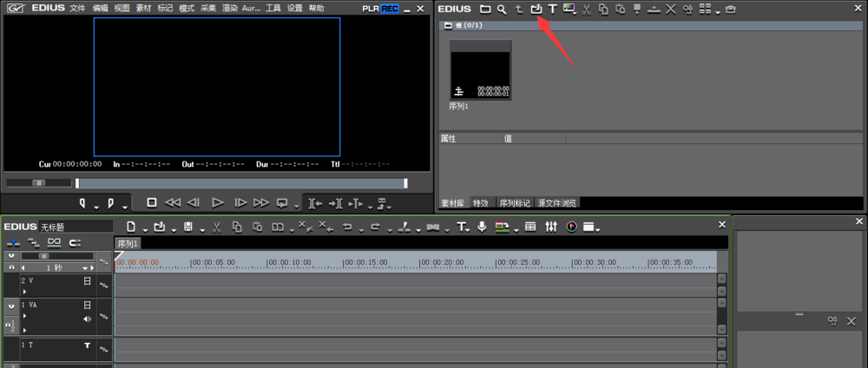Select the 序列1 thumbnail in the bin

click(480, 69)
